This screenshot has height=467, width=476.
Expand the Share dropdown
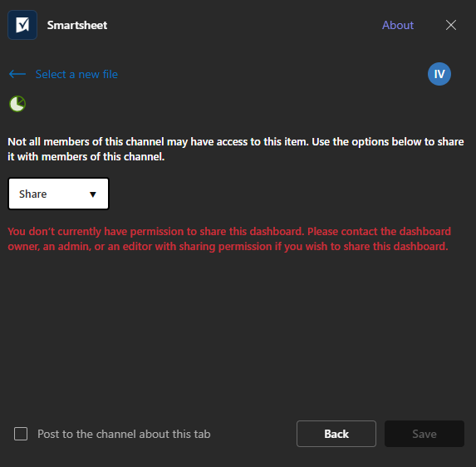(59, 194)
